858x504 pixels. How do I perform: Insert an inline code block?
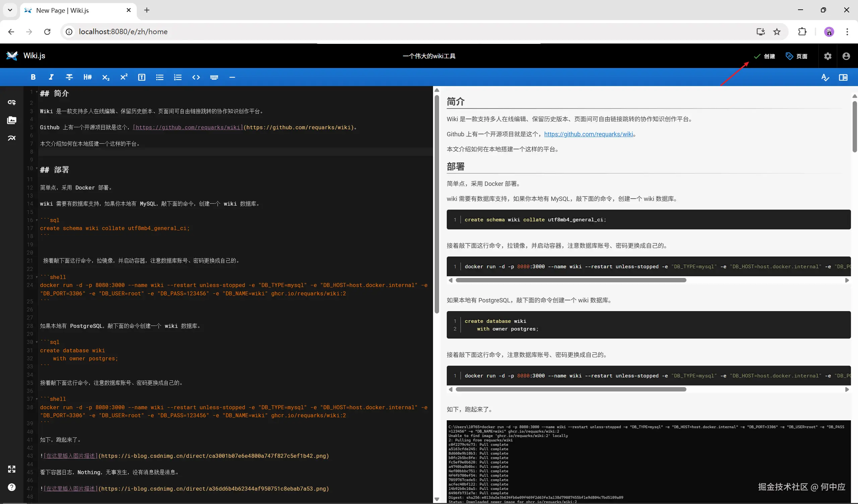[196, 77]
